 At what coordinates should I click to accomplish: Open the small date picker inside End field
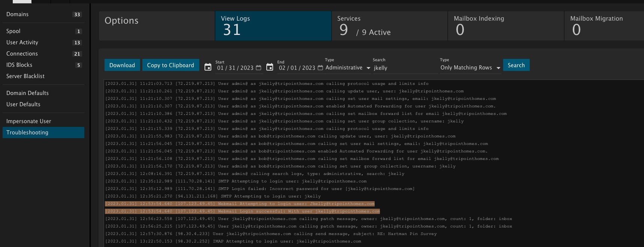(320, 68)
